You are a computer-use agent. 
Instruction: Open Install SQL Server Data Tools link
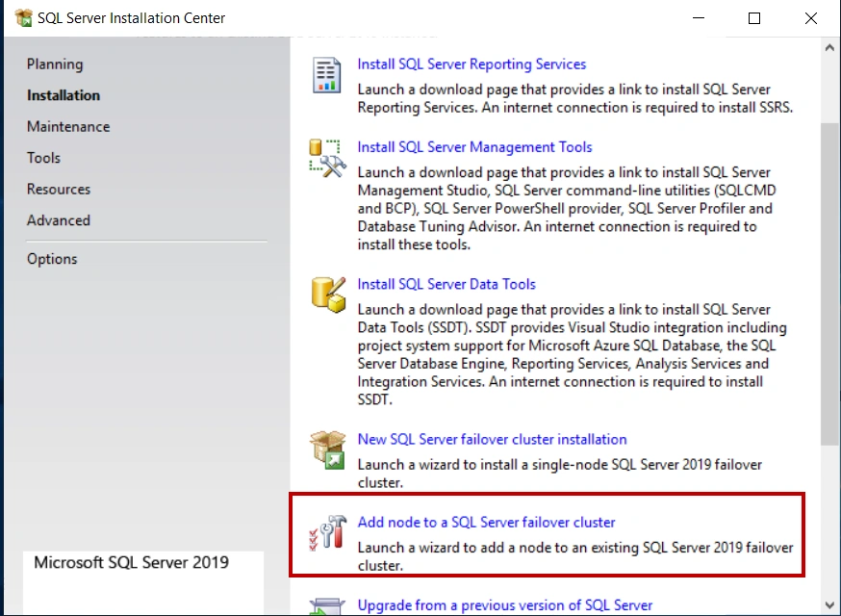pyautogui.click(x=446, y=284)
